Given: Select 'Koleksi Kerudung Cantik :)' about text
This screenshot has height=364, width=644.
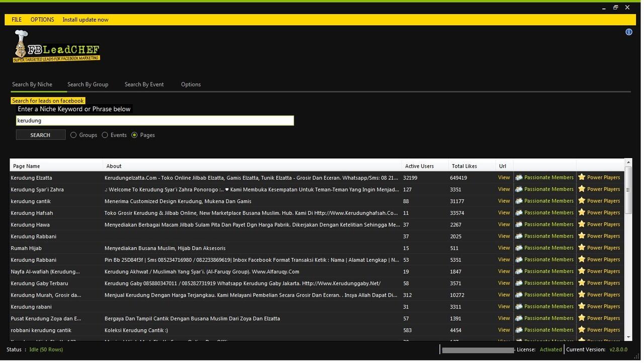Looking at the screenshot, I should pos(136,330).
